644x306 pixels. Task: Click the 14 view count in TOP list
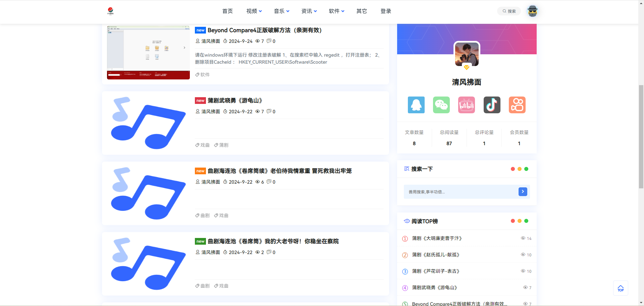[529, 239]
